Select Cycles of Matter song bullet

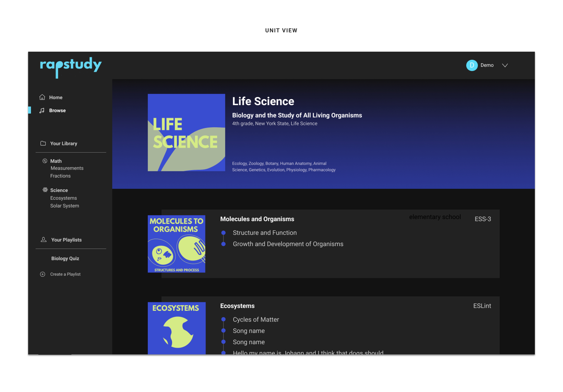(x=223, y=319)
